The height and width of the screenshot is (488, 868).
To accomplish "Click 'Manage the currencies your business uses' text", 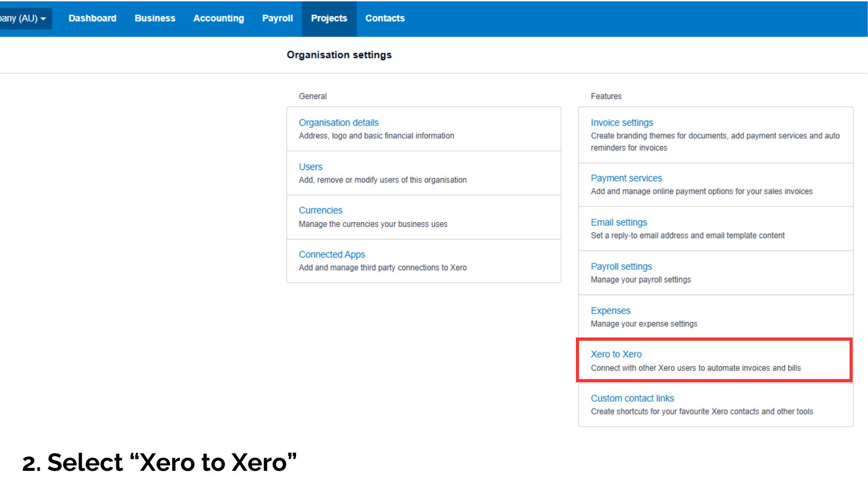I will (x=373, y=224).
